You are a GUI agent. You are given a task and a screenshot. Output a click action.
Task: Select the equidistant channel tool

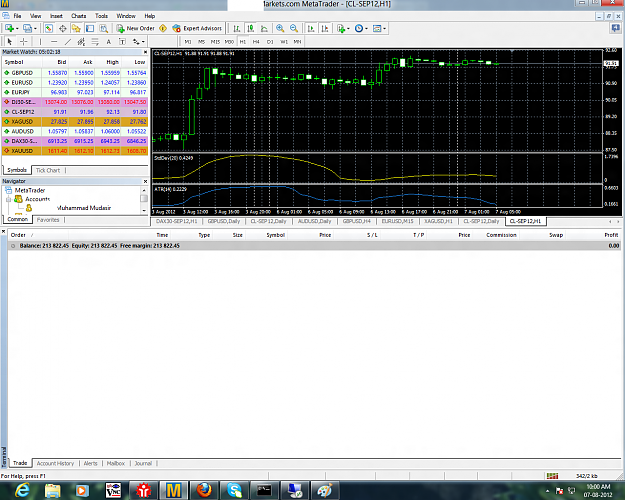pyautogui.click(x=81, y=41)
